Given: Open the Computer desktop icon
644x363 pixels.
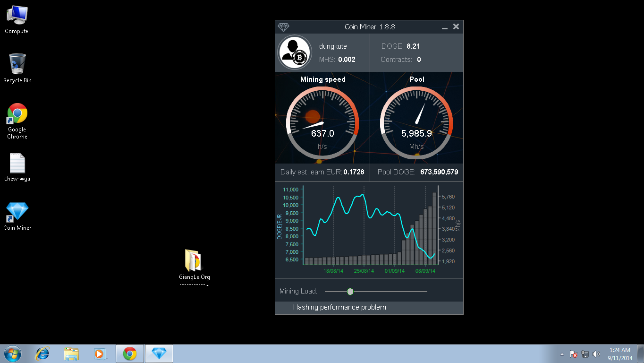Looking at the screenshot, I should click(x=17, y=20).
